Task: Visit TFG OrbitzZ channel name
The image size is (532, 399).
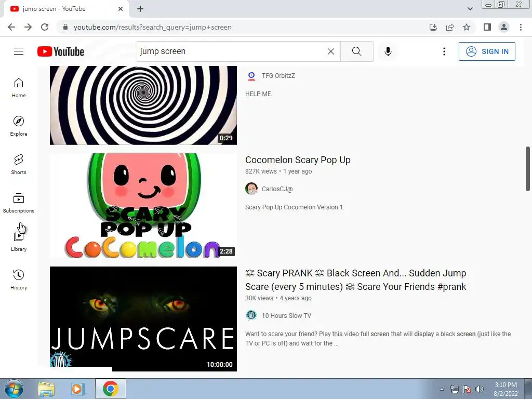Action: pyautogui.click(x=278, y=76)
